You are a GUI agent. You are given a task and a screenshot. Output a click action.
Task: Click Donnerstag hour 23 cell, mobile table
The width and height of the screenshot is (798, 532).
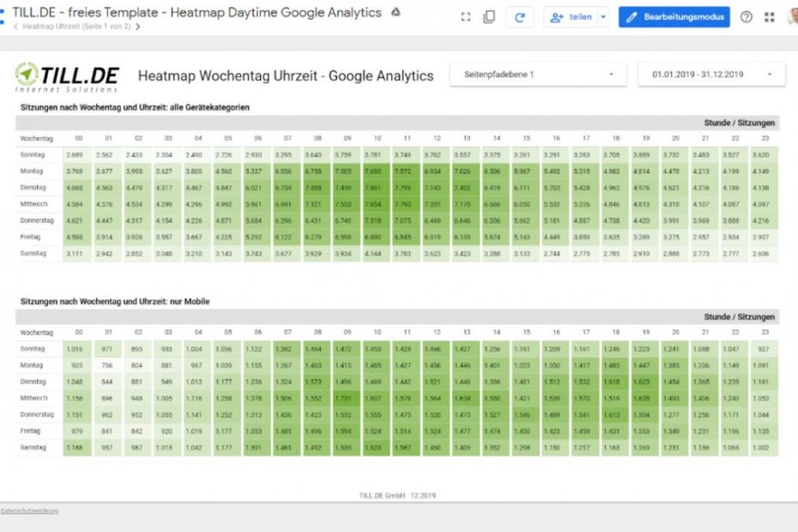click(764, 415)
